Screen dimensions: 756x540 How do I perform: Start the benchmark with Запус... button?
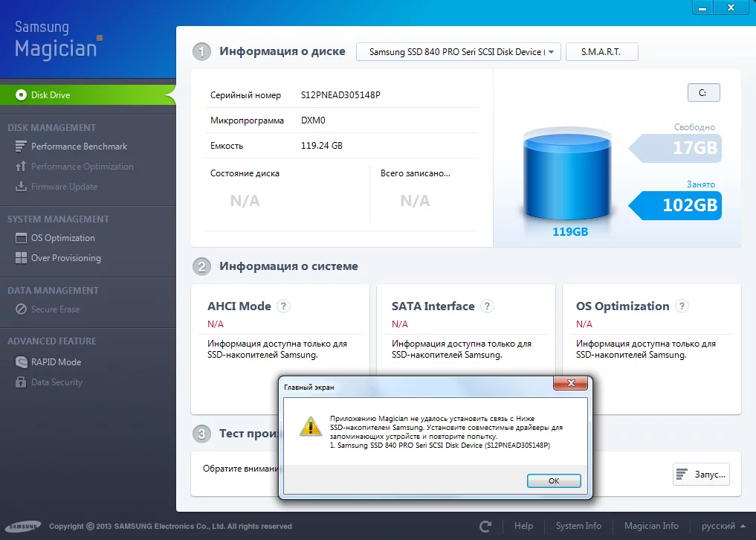[x=701, y=475]
